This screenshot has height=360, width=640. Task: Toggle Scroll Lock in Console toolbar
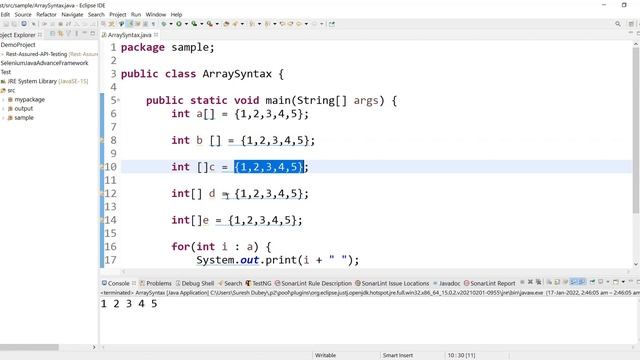[556, 282]
